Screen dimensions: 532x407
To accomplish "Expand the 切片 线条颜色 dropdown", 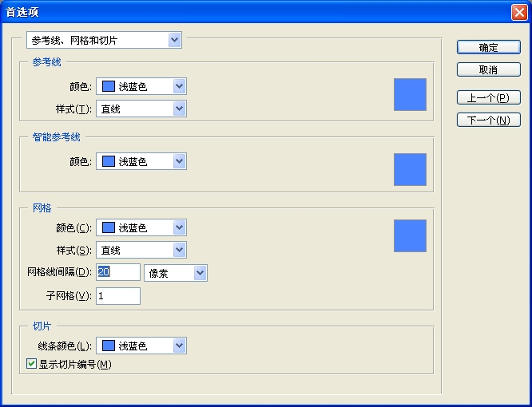I will click(141, 346).
